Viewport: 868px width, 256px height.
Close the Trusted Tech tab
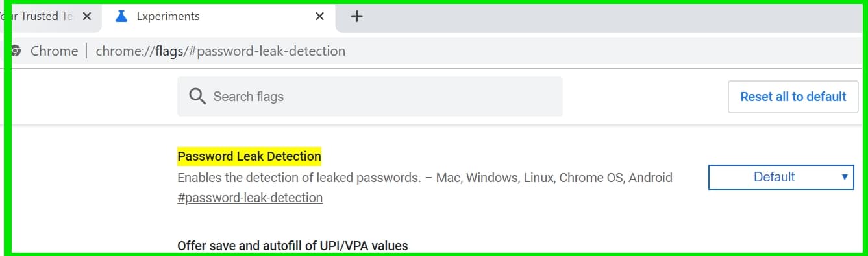88,16
